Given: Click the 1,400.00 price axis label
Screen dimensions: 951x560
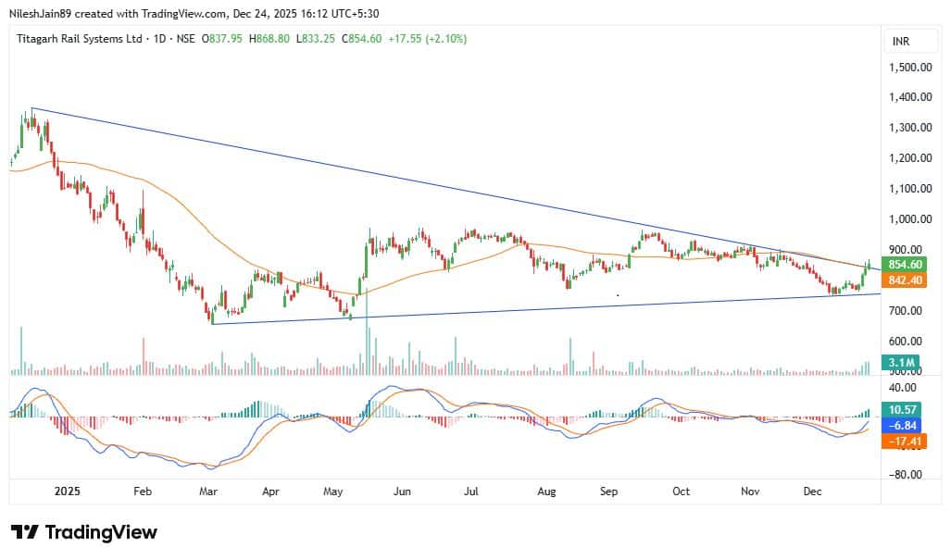Looking at the screenshot, I should click(910, 97).
